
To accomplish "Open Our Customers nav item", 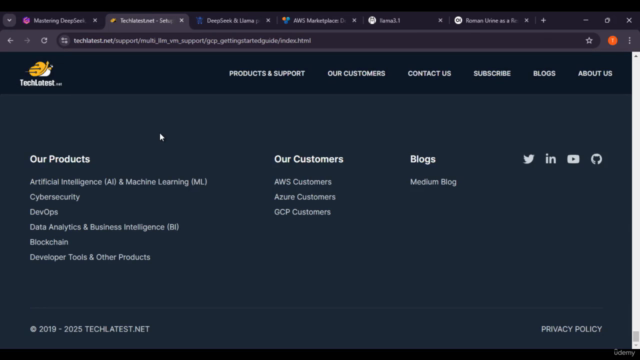I will pos(356,73).
